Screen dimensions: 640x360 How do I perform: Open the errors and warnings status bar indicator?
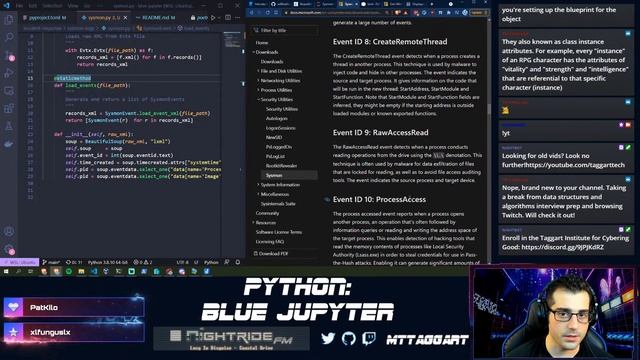coord(143,262)
